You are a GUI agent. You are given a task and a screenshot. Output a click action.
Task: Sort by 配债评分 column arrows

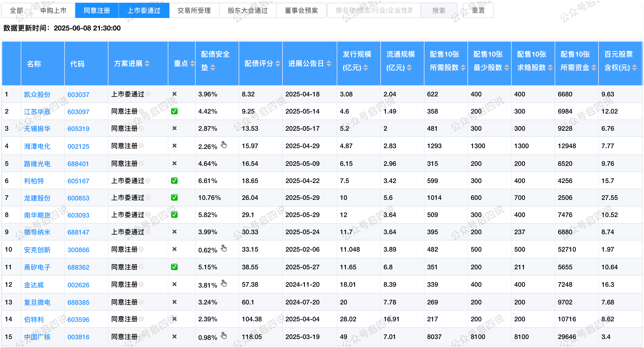coord(278,63)
